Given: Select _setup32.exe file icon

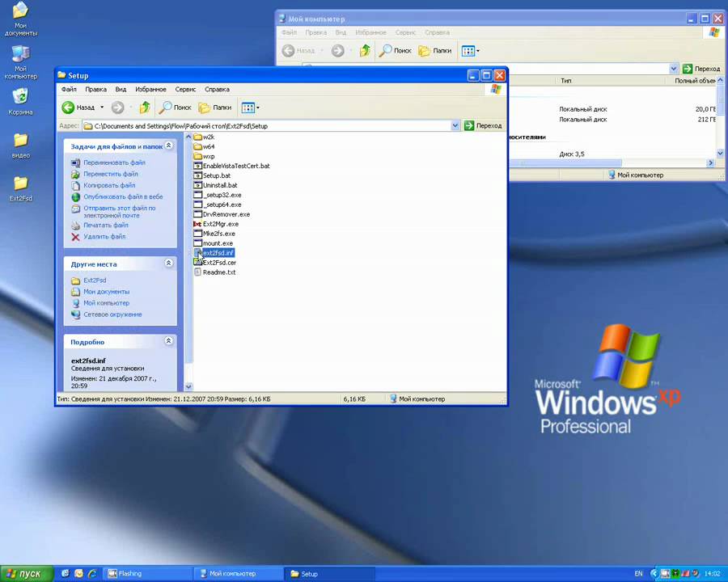Looking at the screenshot, I should [x=198, y=195].
